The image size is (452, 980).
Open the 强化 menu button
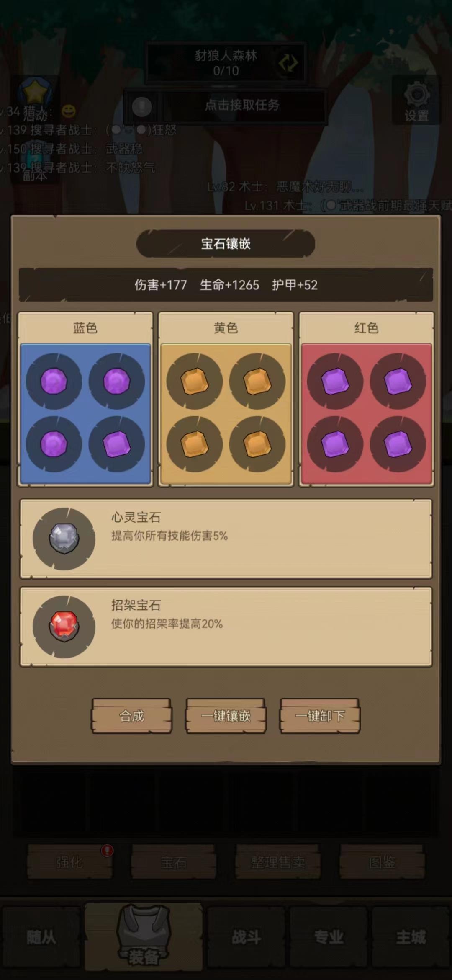69,862
